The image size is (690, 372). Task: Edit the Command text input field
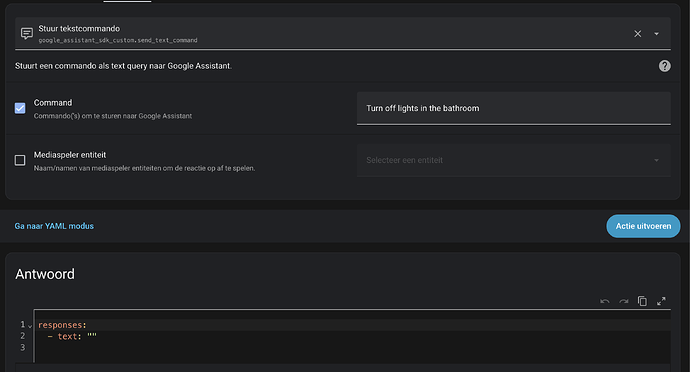coord(514,108)
